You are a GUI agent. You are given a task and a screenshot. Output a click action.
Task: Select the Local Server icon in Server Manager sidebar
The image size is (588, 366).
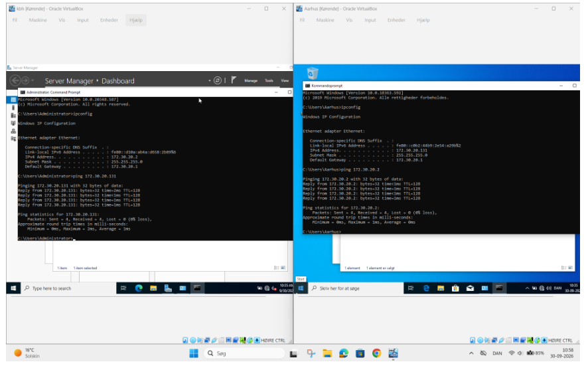click(x=13, y=108)
